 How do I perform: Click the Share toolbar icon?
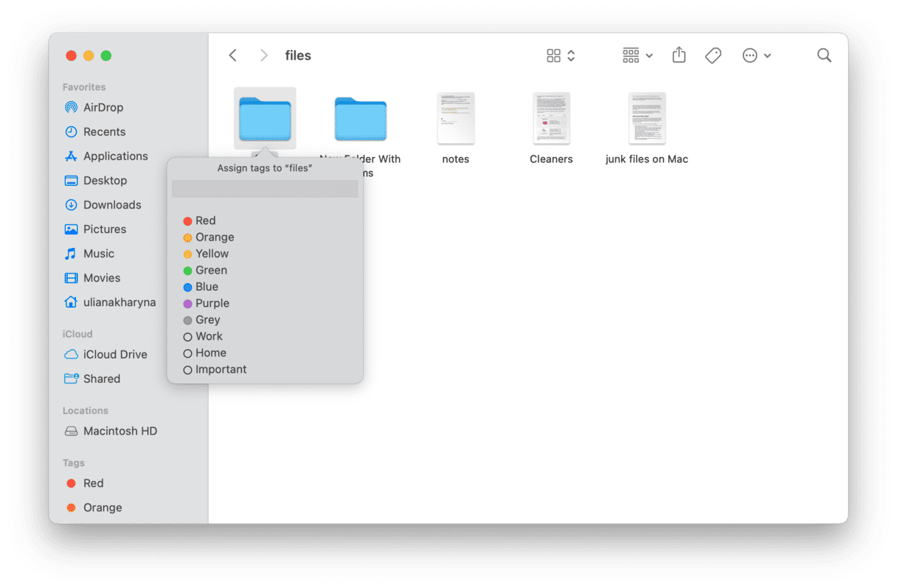point(679,55)
